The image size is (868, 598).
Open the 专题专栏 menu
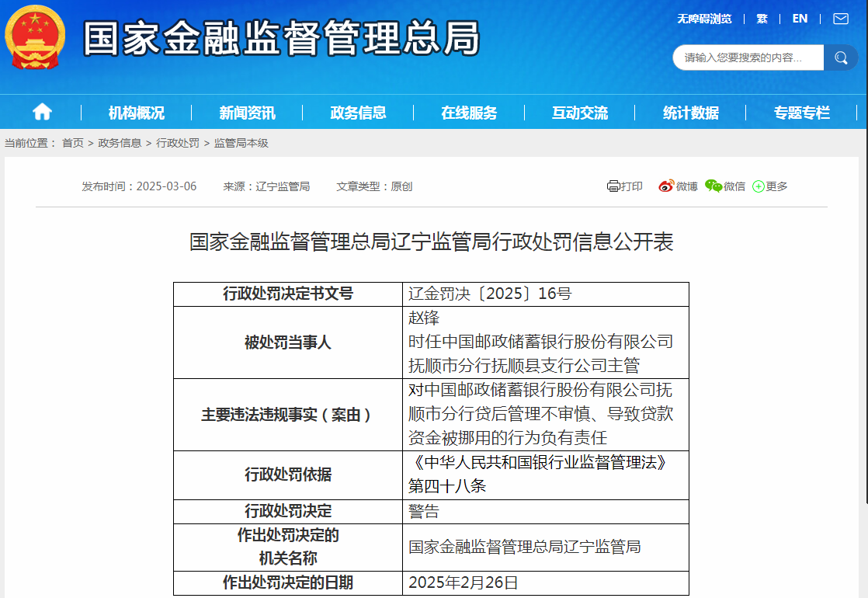pos(801,113)
